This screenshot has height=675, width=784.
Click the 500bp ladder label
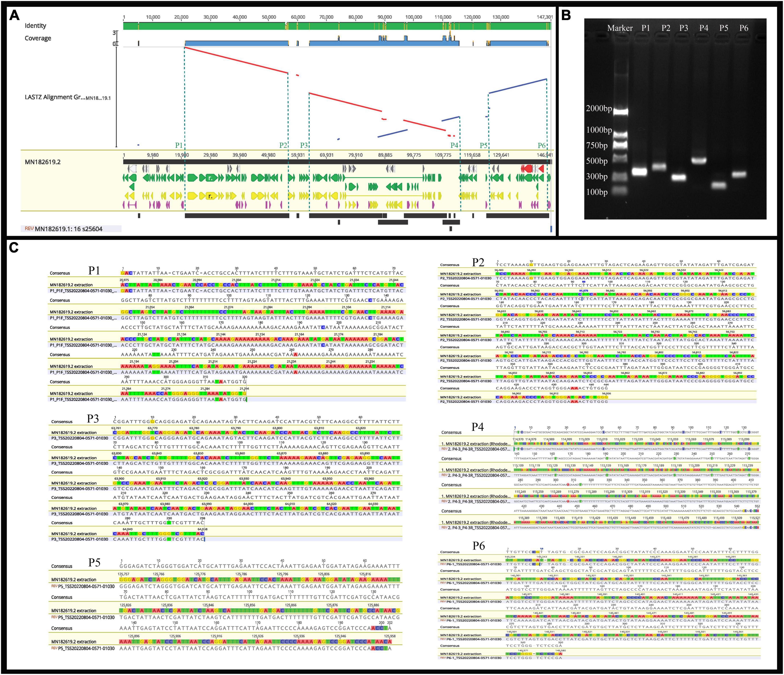click(597, 161)
